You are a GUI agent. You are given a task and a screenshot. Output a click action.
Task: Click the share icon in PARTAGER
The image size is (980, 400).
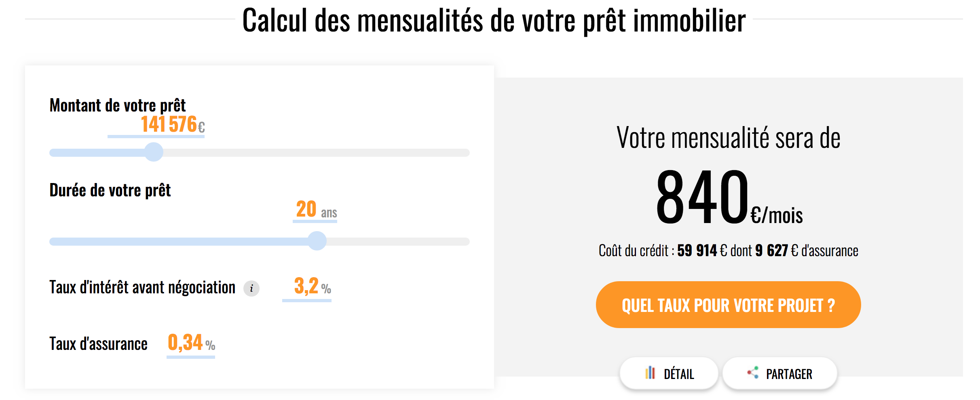pos(753,373)
